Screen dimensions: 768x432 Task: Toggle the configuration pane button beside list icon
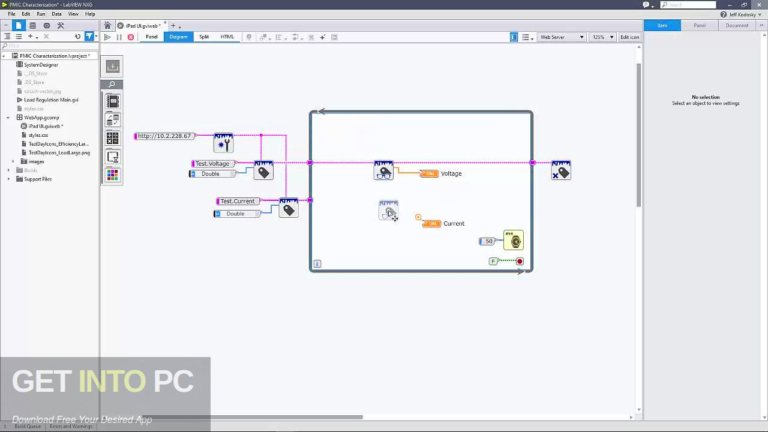(x=514, y=37)
